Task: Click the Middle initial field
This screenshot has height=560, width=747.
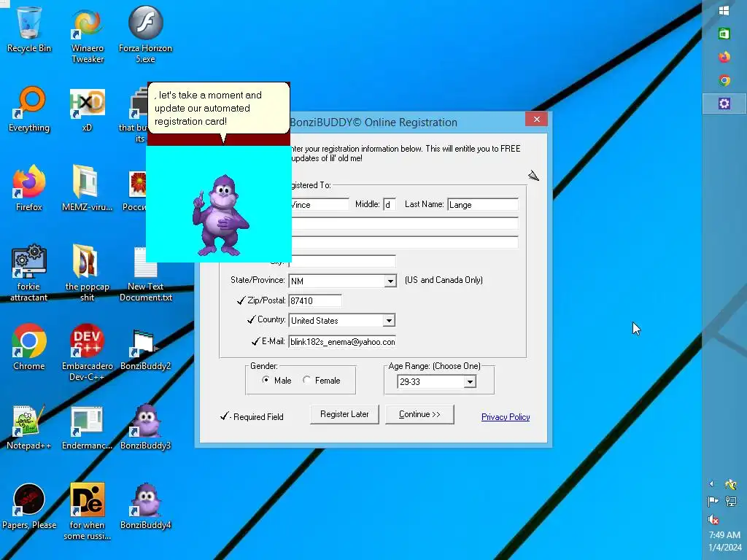Action: click(390, 205)
